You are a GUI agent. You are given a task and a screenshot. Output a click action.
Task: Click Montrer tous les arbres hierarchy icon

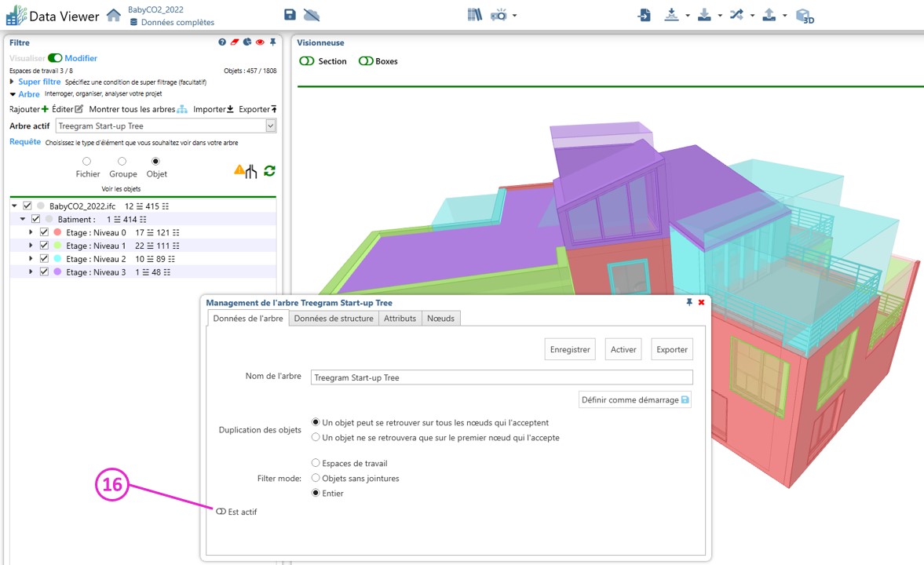(182, 109)
